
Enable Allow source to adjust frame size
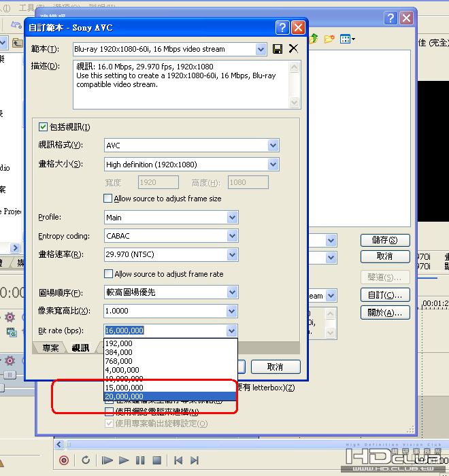(x=108, y=199)
